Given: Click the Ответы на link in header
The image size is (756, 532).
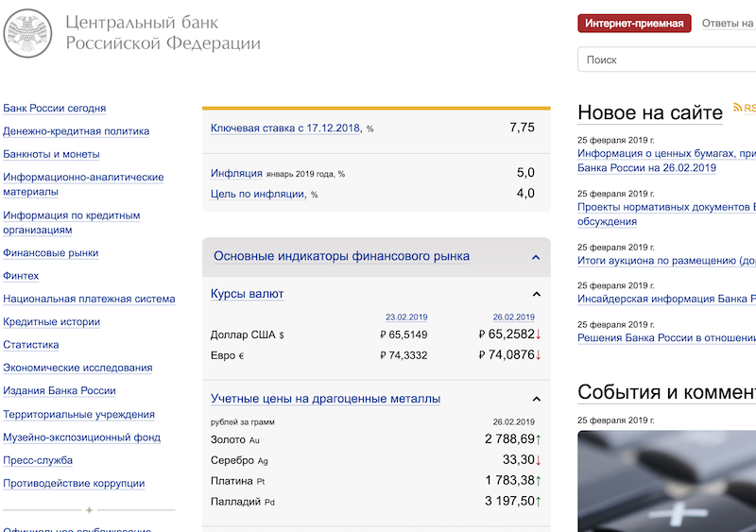Looking at the screenshot, I should tap(728, 24).
